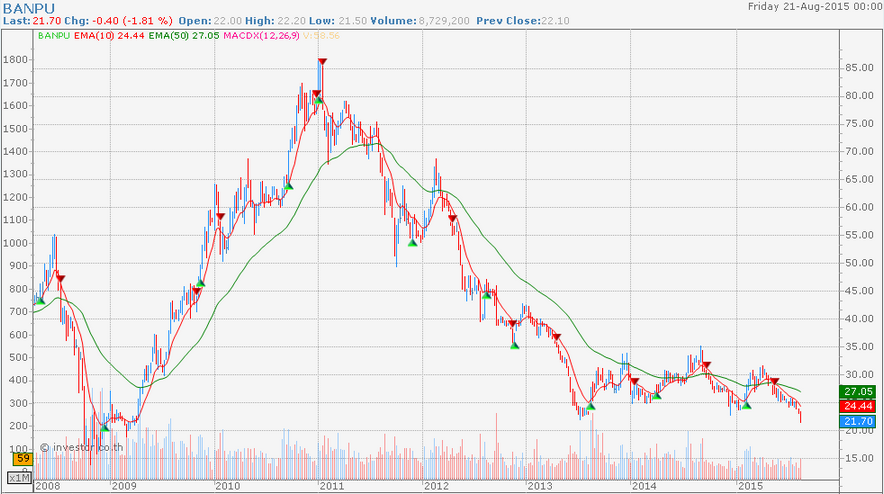Viewport: 884px width, 494px height.
Task: Click the red sell triangle in early 2013
Action: click(556, 337)
